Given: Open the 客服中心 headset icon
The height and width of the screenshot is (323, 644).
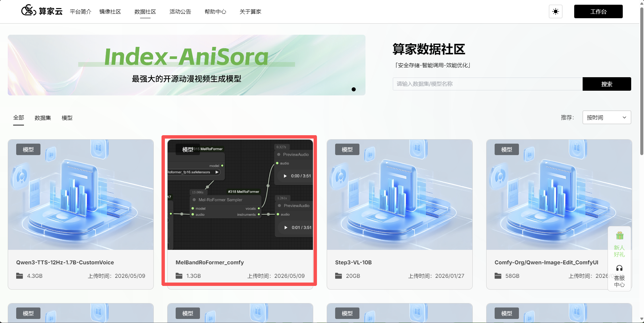Looking at the screenshot, I should click(619, 268).
